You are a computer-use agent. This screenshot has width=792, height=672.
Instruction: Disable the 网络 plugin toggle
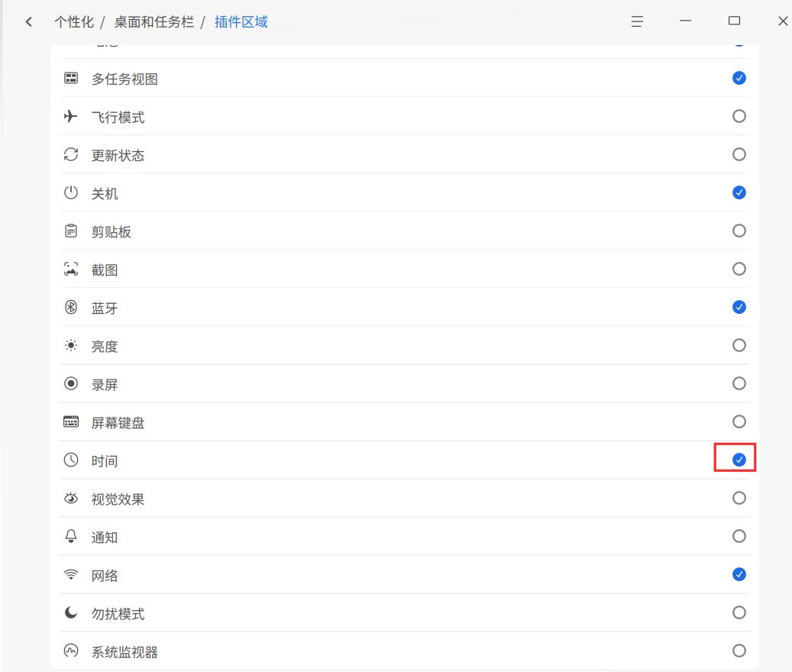[739, 574]
